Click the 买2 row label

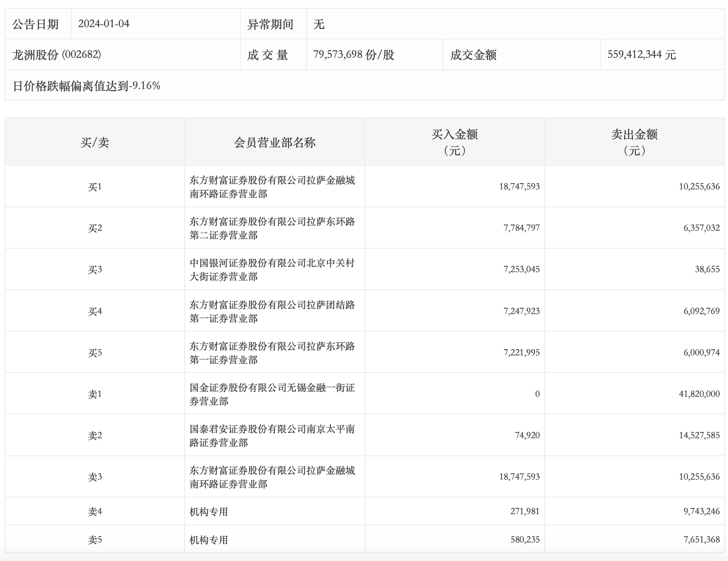(95, 228)
